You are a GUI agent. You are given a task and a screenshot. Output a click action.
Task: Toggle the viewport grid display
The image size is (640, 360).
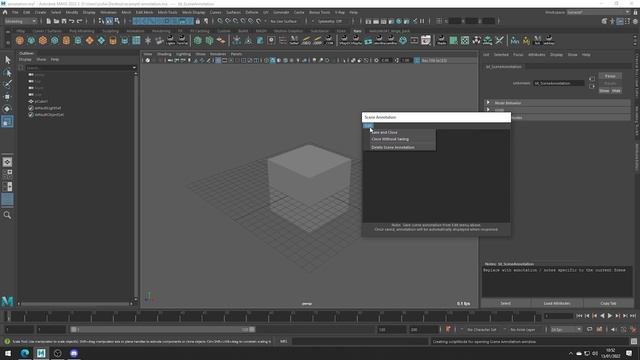point(218,60)
